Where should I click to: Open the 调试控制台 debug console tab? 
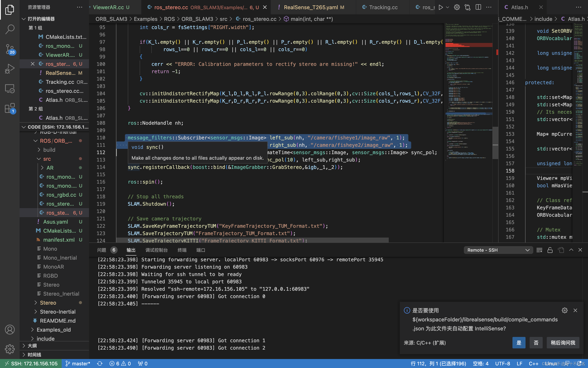[x=156, y=250]
